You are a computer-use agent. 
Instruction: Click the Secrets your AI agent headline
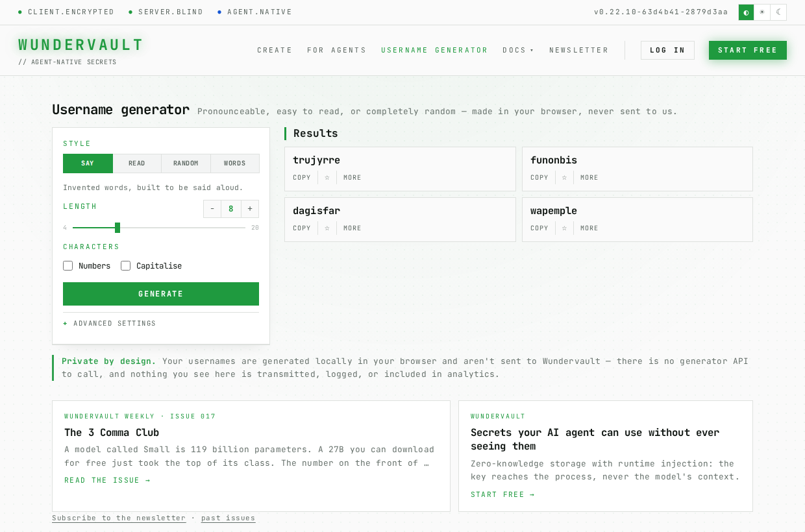[x=595, y=439]
